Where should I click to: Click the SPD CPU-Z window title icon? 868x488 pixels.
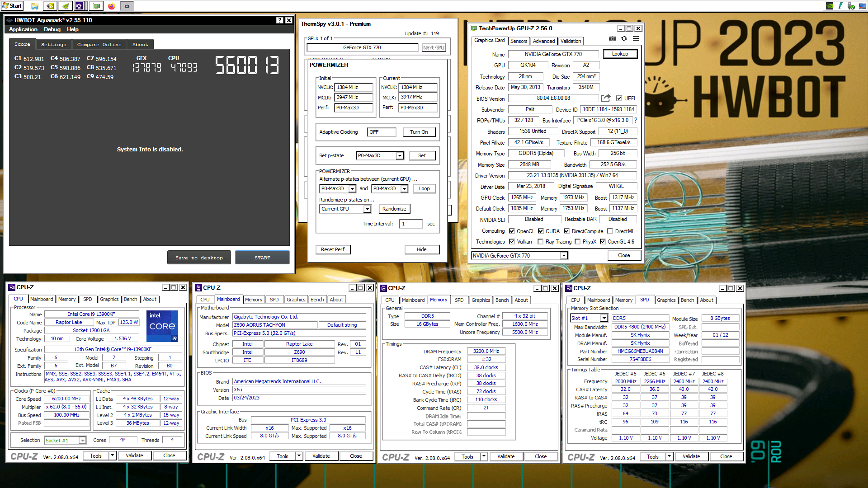point(569,288)
